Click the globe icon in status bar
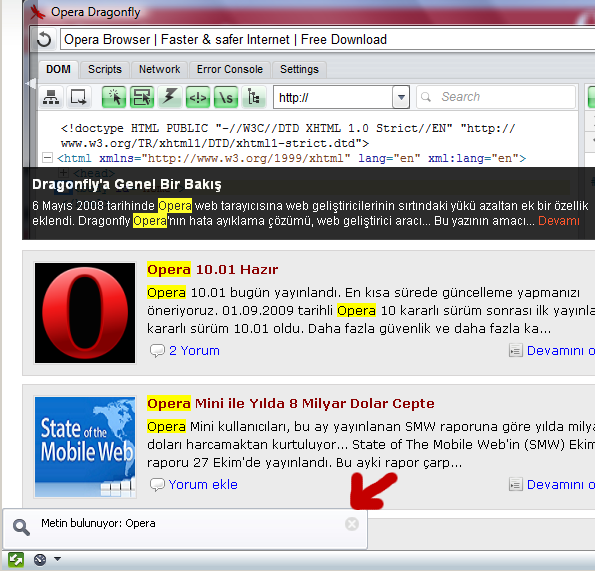The height and width of the screenshot is (571, 595). (40, 560)
